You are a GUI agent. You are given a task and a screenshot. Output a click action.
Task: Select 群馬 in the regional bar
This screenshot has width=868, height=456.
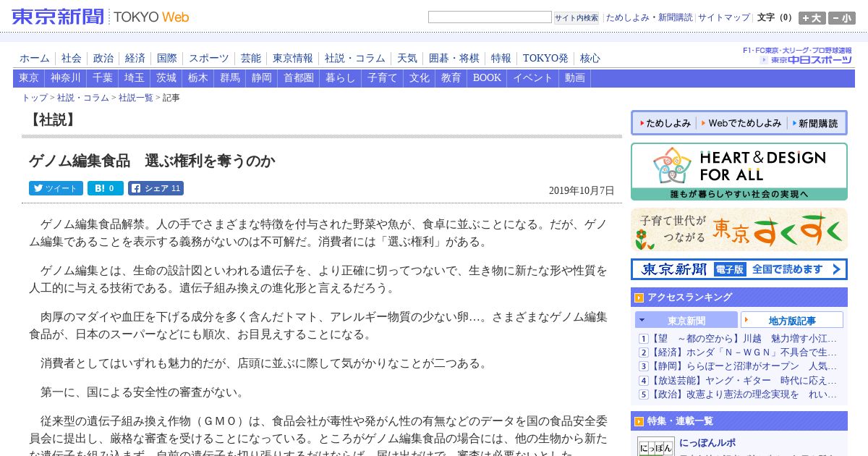coord(230,78)
